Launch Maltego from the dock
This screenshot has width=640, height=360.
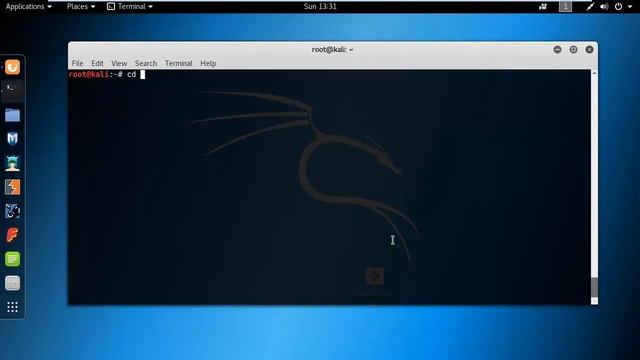pos(12,211)
